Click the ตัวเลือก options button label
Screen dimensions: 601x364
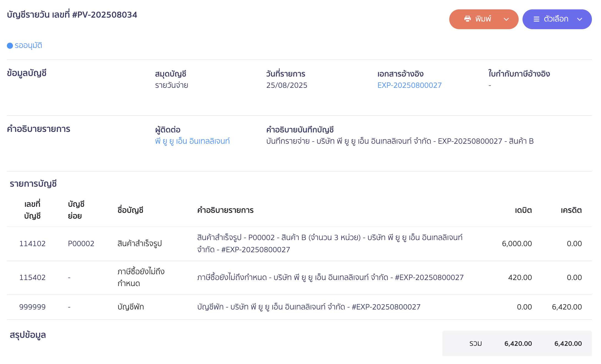(x=556, y=19)
